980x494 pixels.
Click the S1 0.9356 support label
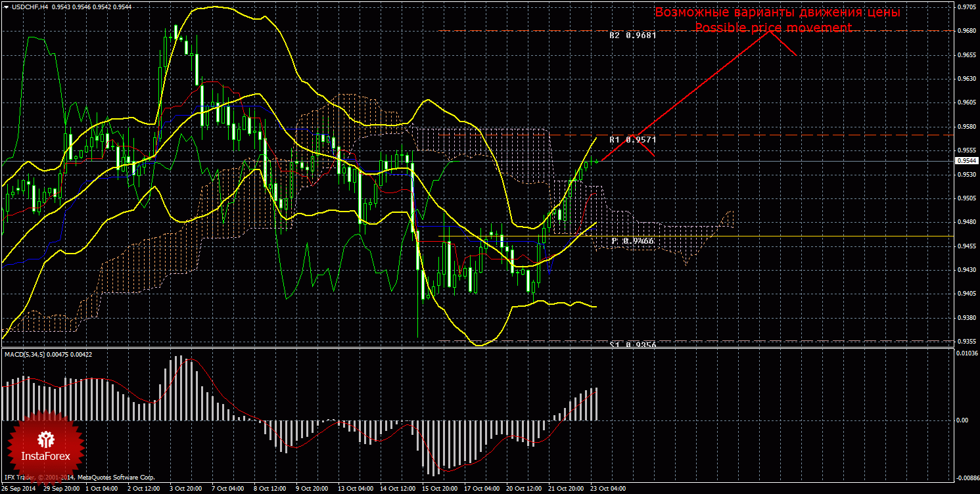coord(632,344)
